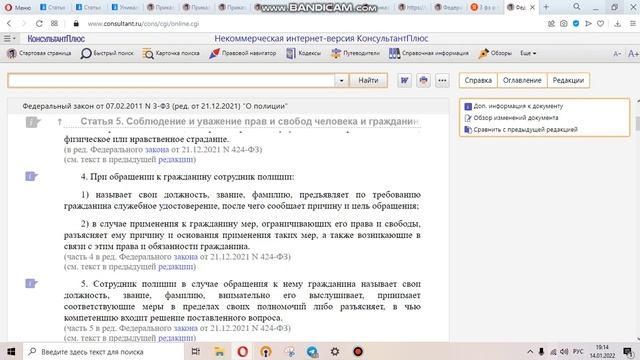The width and height of the screenshot is (640, 360).
Task: Switch to the Справка tab
Action: (x=478, y=80)
